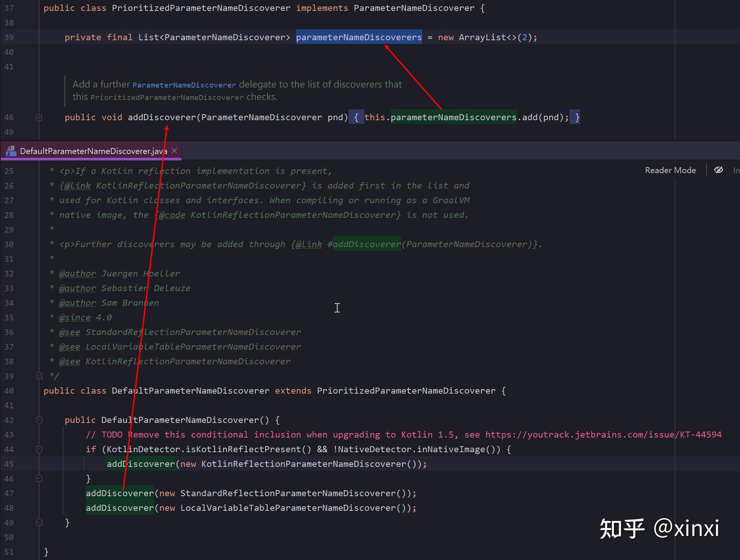Viewport: 740px width, 560px height.
Task: Click the fold marker at Javadoc comment end
Action: (39, 376)
